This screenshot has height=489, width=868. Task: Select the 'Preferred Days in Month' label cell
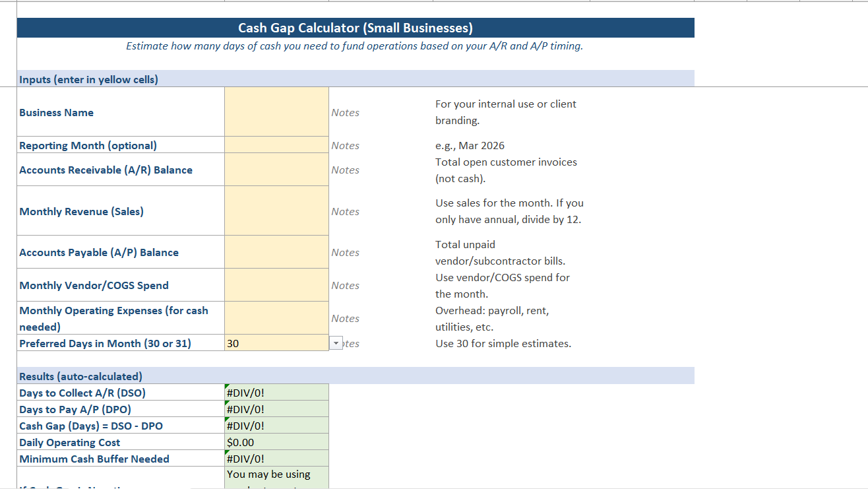click(x=121, y=343)
